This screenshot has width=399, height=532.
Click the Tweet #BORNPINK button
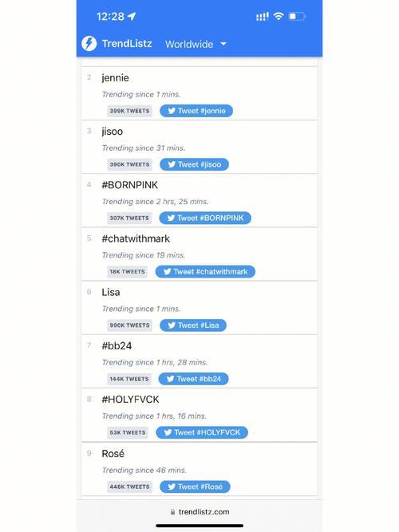pos(205,219)
